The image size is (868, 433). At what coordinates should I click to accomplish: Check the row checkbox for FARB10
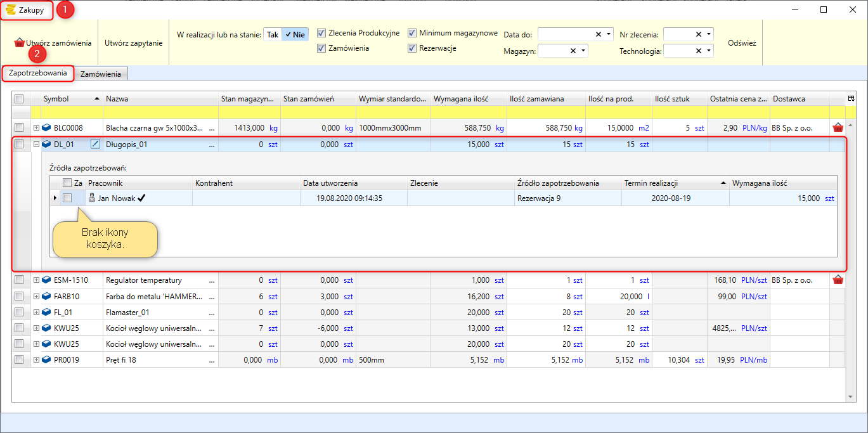click(x=19, y=296)
